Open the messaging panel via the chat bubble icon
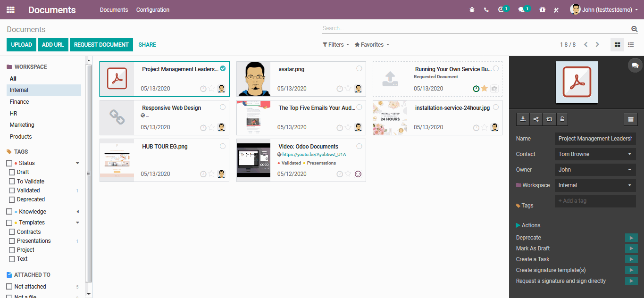Screen dimensions: 644x298 (x=635, y=65)
